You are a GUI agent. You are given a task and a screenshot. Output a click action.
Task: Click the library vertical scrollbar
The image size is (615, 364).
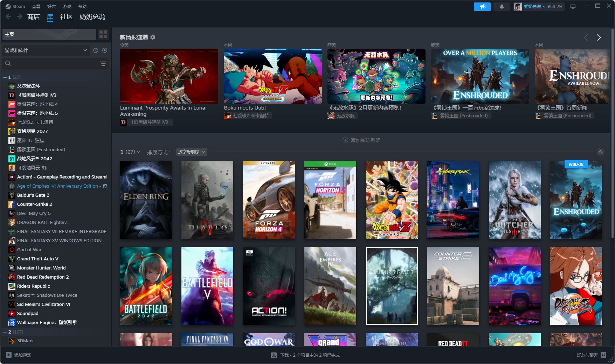tap(612, 133)
